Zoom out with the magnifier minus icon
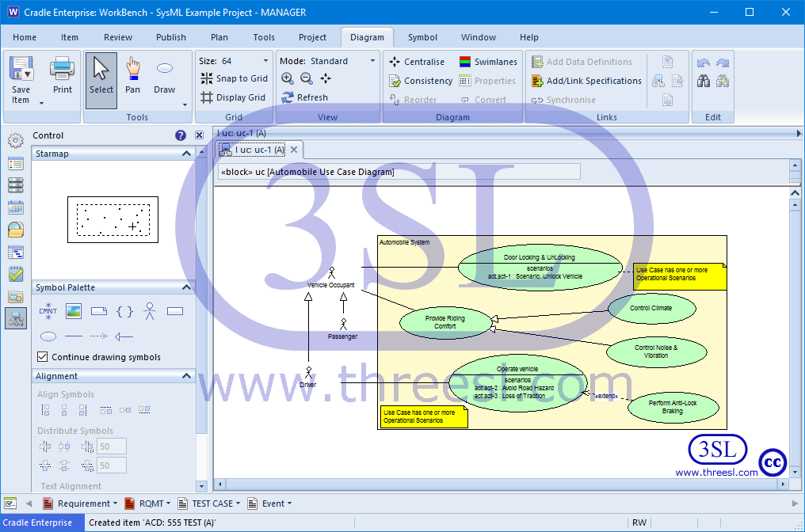The width and height of the screenshot is (805, 532). (307, 78)
